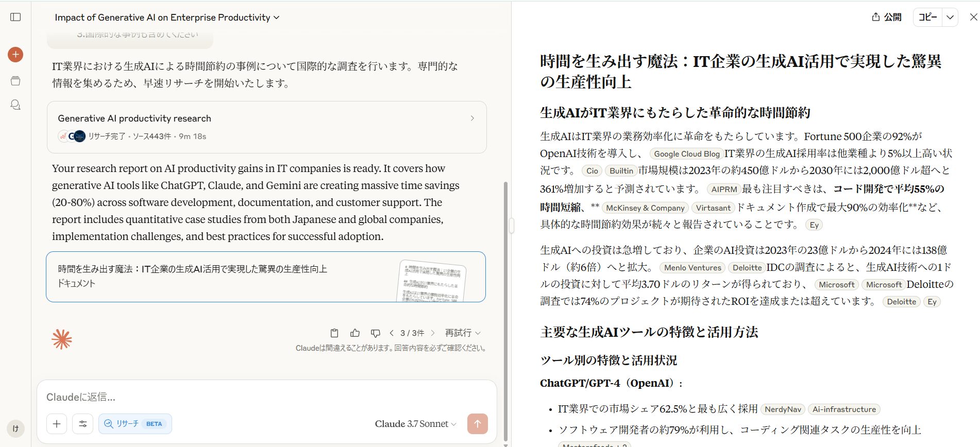Viewport: 980px width, 447px height.
Task: Open the Cio citation chip
Action: coord(592,171)
